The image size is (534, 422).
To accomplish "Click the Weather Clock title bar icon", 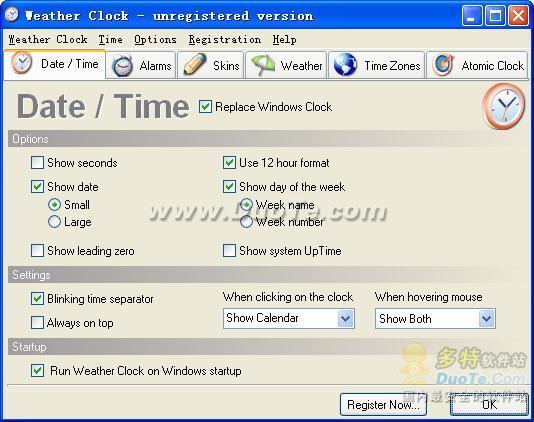I will [12, 15].
